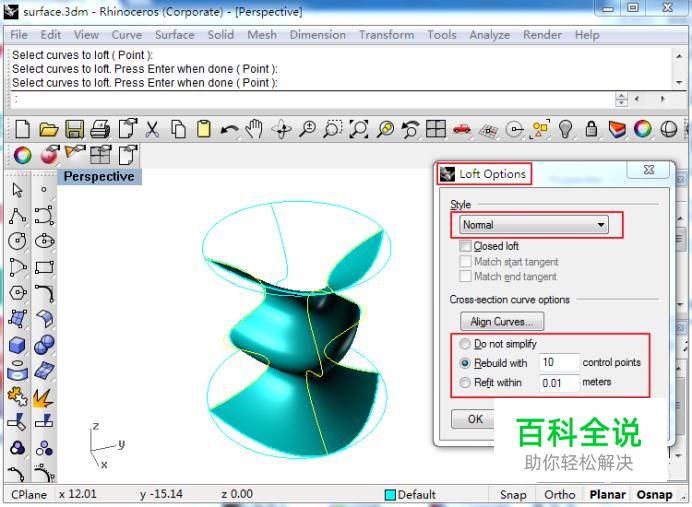This screenshot has height=507, width=692.
Task: Click the Copy icon in the toolbar
Action: point(178,129)
